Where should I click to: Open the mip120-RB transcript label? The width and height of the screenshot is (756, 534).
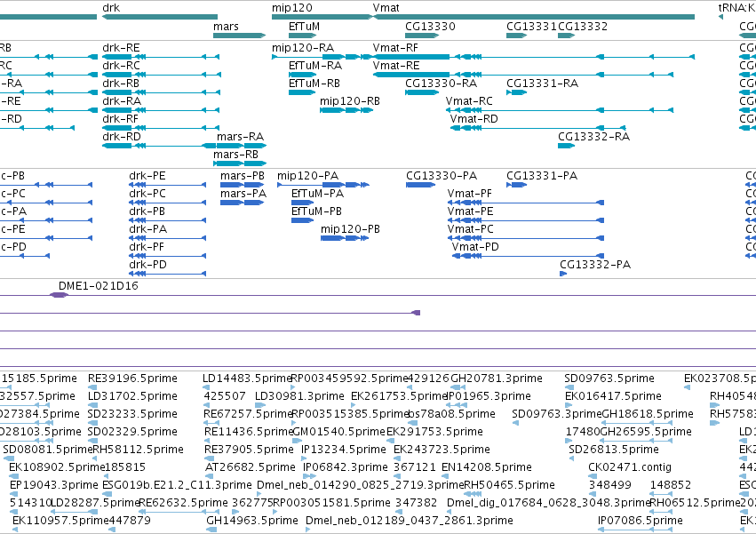click(349, 101)
